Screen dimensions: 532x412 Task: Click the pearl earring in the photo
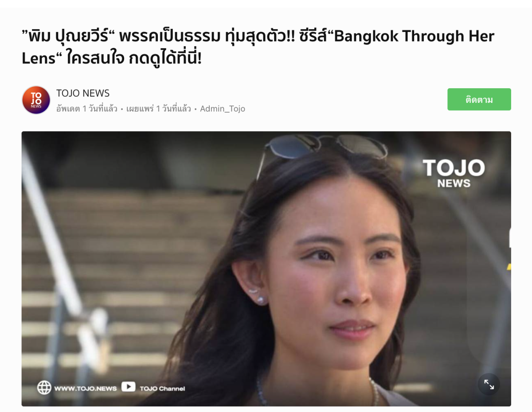261,300
